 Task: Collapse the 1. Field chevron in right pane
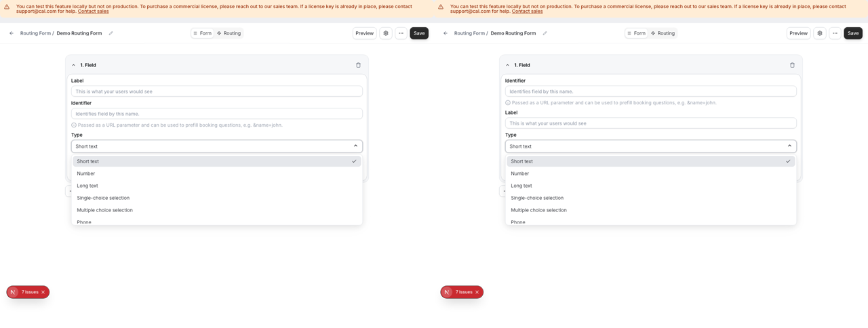(508, 65)
